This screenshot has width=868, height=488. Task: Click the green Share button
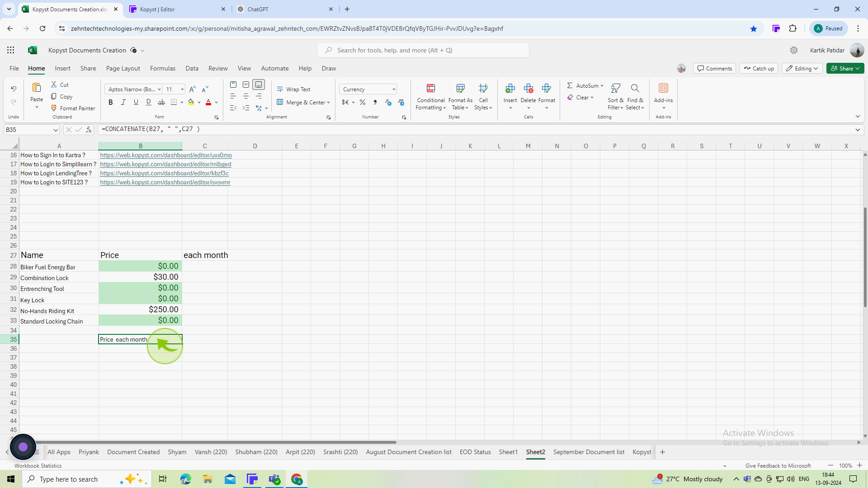[845, 69]
